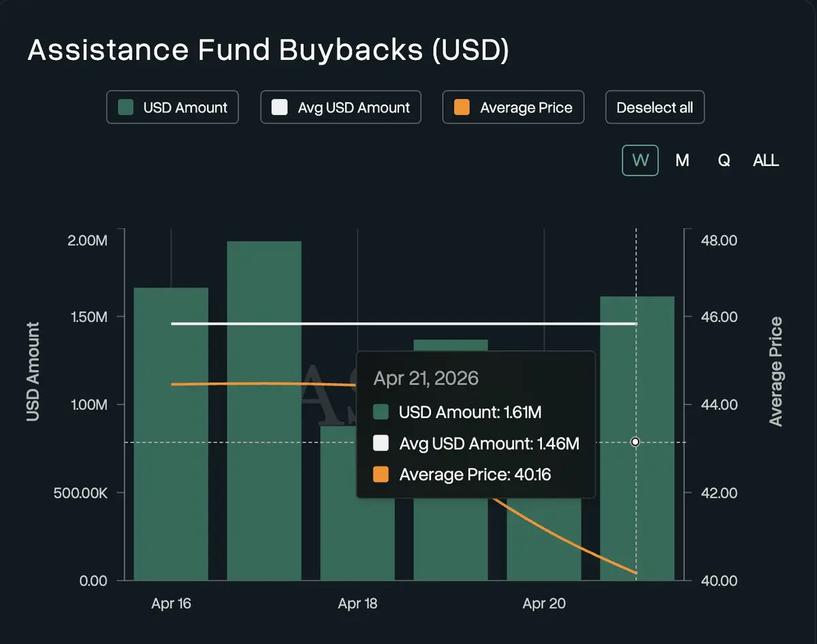Click the hover marker dot on chart
The image size is (817, 644).
point(635,442)
